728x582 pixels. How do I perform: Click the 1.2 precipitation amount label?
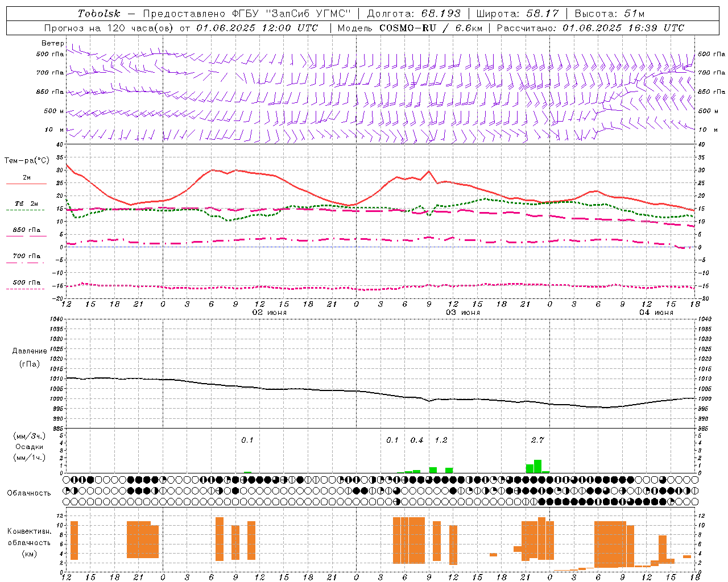tap(441, 440)
